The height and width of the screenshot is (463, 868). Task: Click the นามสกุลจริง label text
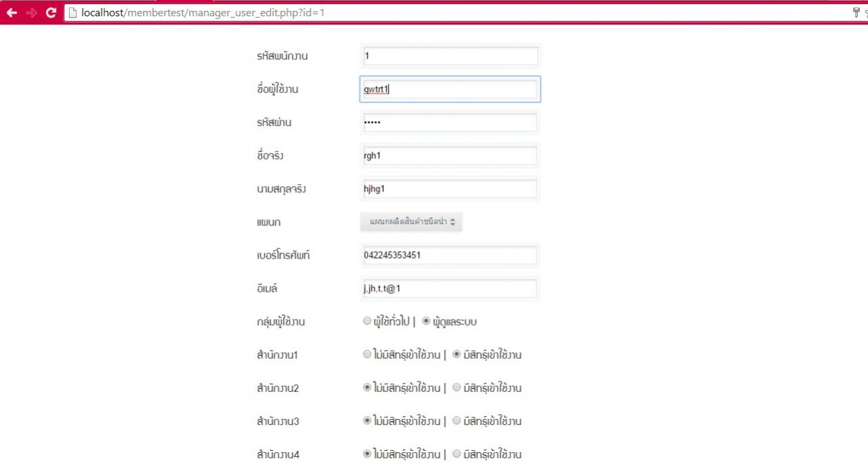click(282, 189)
